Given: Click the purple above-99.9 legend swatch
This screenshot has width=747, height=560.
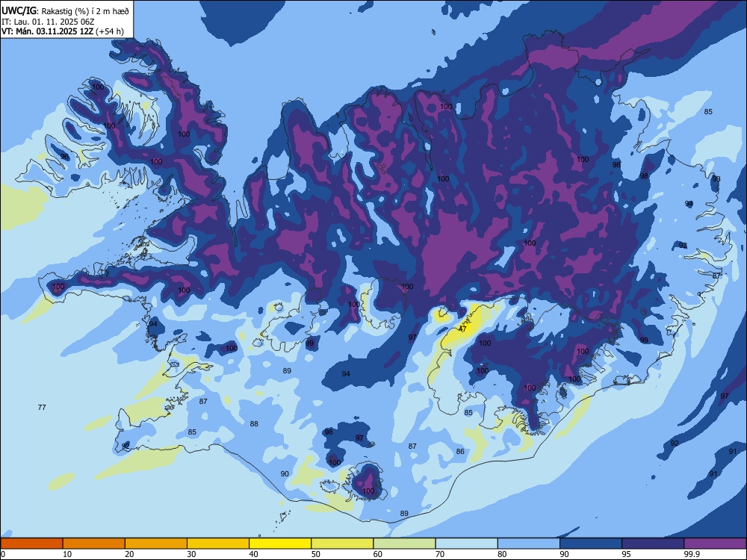Looking at the screenshot, I should coord(715,544).
